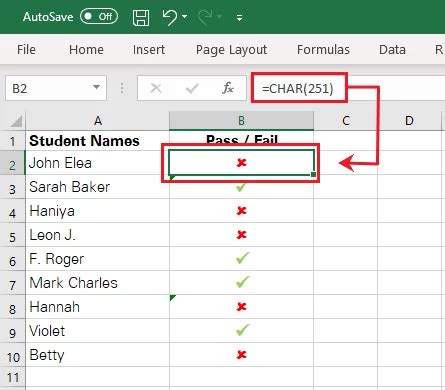Open the Insert Function fx icon
The height and width of the screenshot is (390, 445).
228,88
